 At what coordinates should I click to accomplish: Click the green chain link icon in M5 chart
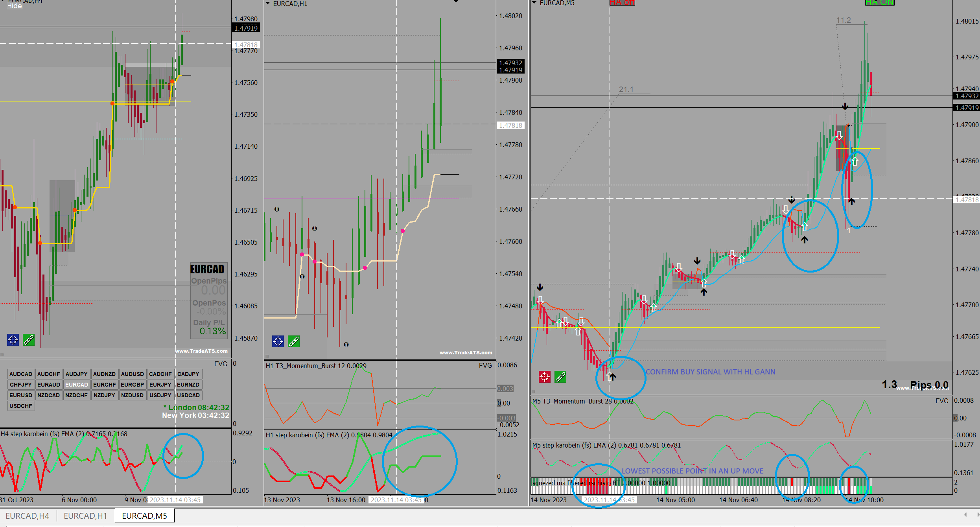(560, 377)
